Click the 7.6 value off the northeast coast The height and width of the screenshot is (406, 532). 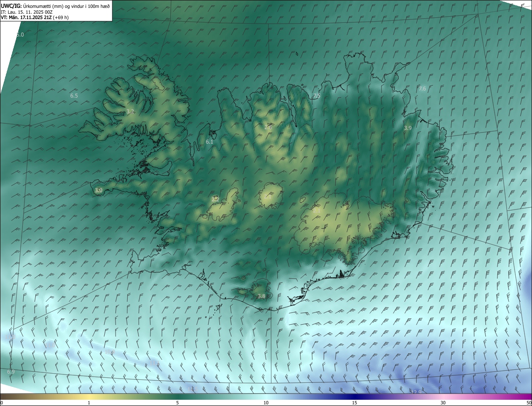422,89
